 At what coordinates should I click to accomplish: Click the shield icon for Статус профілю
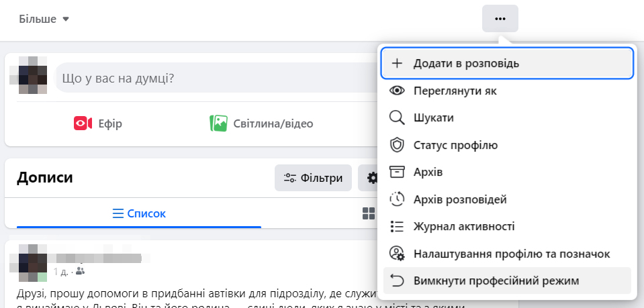coord(398,145)
